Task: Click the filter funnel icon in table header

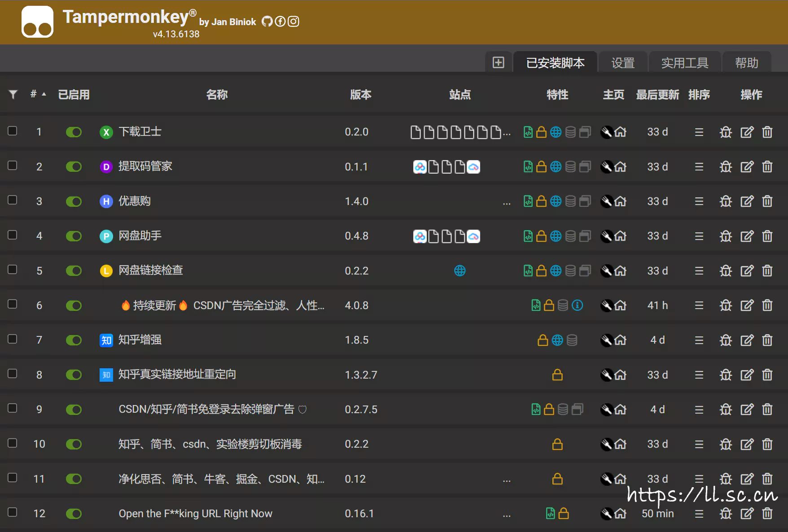Action: point(13,94)
